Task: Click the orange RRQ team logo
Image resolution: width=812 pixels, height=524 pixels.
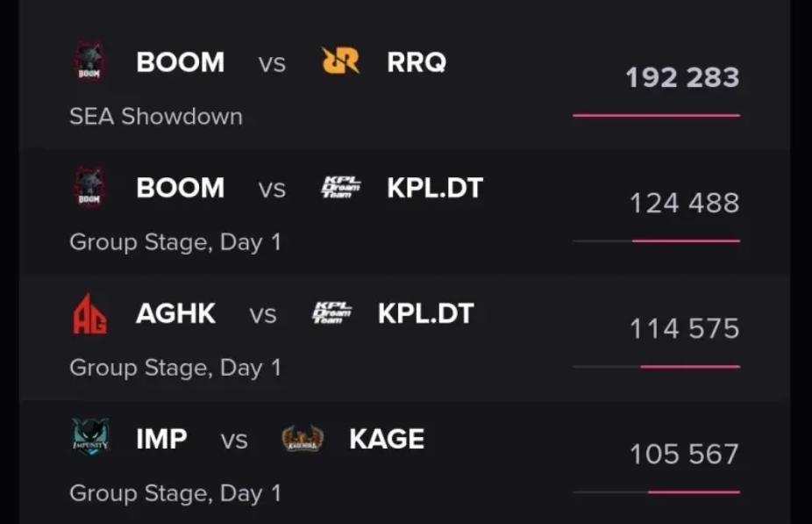Action: click(x=340, y=61)
